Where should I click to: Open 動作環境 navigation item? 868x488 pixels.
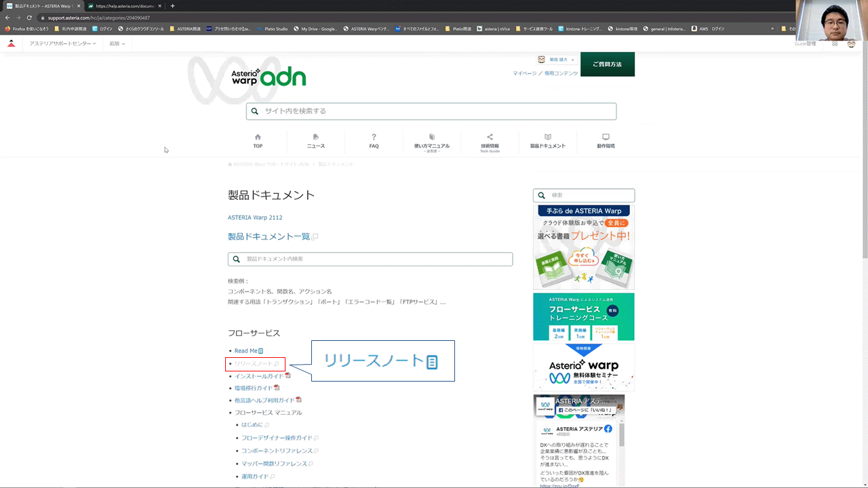606,141
